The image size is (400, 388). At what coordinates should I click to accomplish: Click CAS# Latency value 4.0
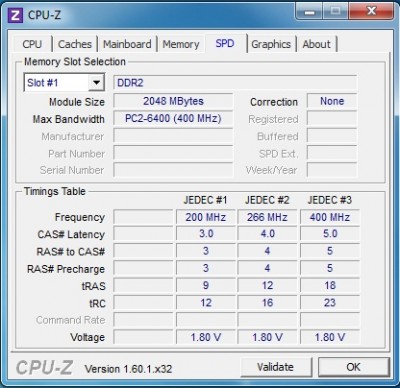click(267, 234)
